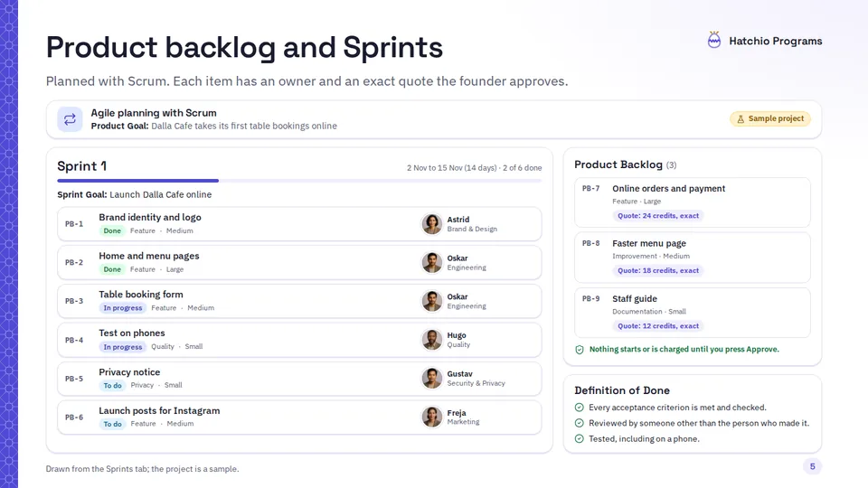Click the Hatchio Programs brand name

(x=775, y=41)
